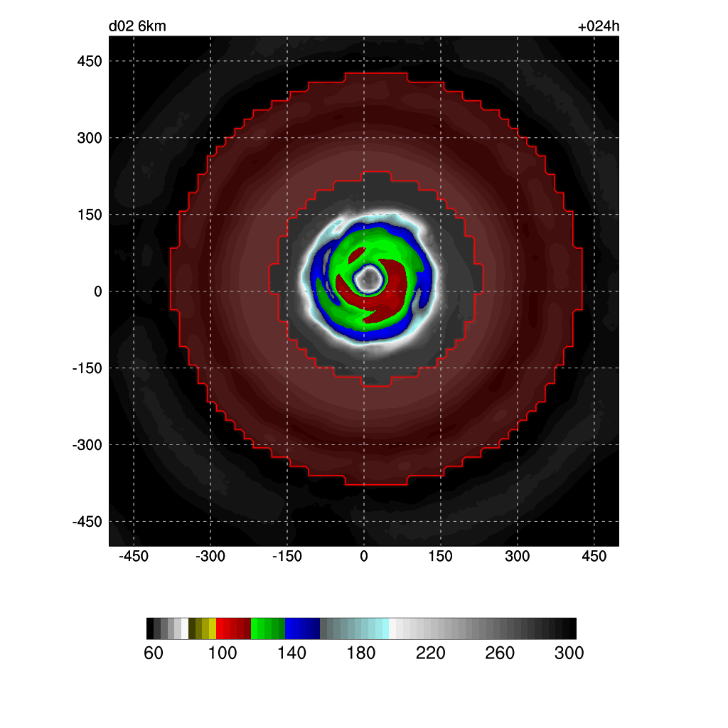Screen dimensions: 728x728
Task: Click the red segment of the colorbar
Action: tap(233, 628)
